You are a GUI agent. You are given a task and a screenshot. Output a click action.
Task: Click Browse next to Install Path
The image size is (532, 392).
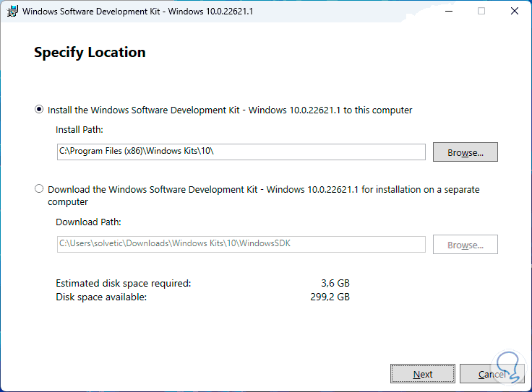click(x=465, y=152)
